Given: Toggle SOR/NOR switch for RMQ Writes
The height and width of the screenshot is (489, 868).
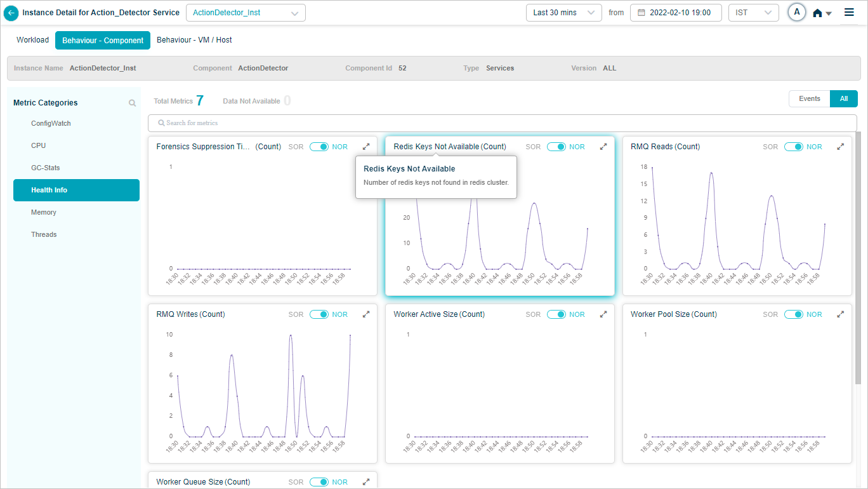Looking at the screenshot, I should tap(319, 314).
